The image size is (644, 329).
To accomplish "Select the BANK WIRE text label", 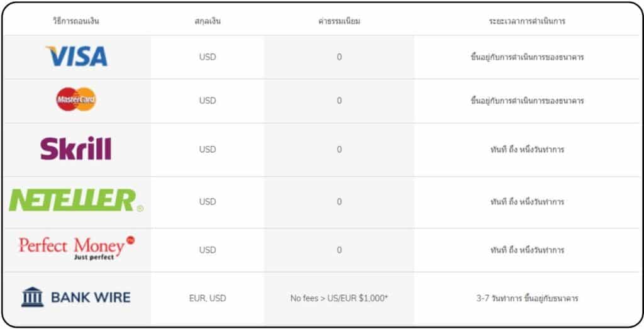I will [91, 298].
